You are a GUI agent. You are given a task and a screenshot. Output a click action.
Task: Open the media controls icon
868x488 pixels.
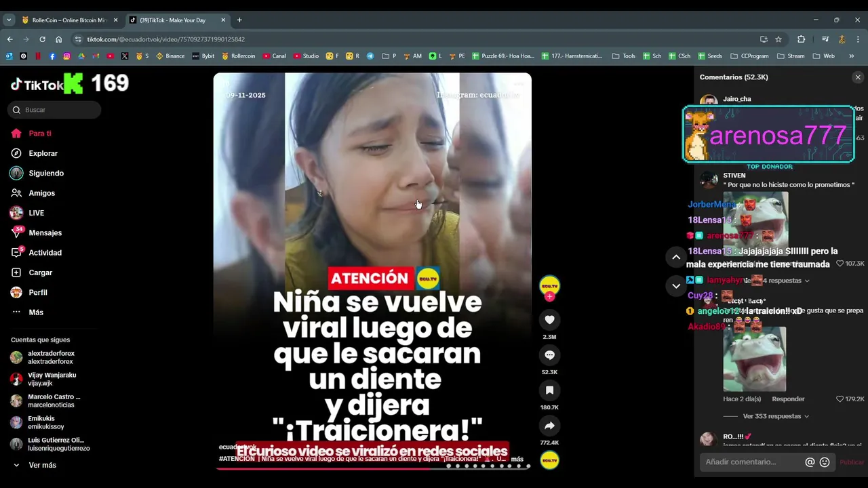tap(825, 39)
